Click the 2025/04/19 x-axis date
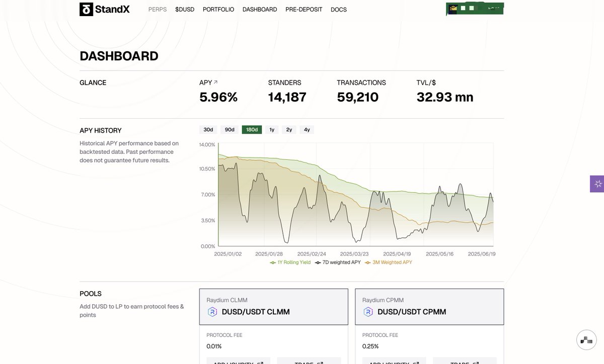 [x=397, y=254]
